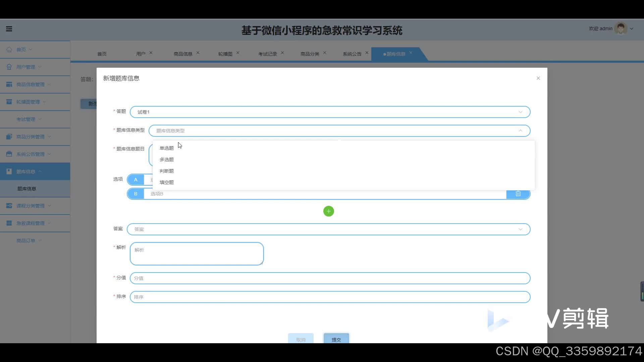Click the 题库信息 sidebar book icon
Screen dimensions: 644x362
(x=9, y=171)
